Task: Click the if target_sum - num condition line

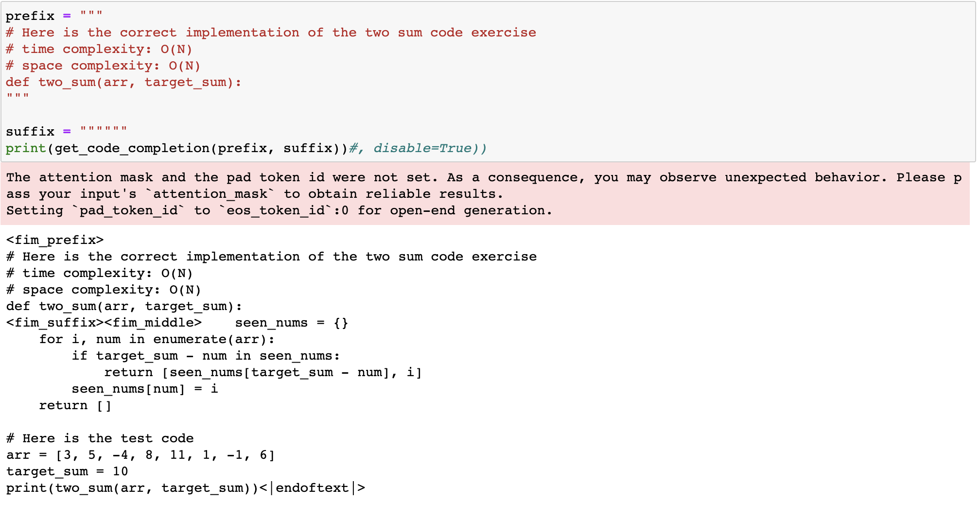Action: click(205, 356)
